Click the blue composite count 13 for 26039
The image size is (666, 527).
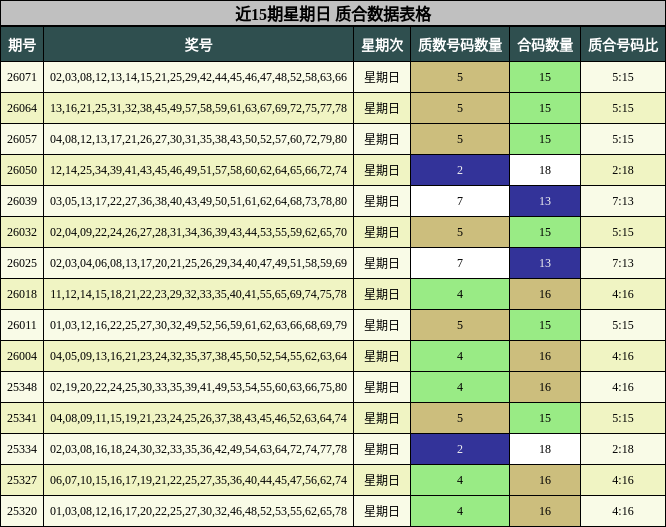pyautogui.click(x=545, y=201)
